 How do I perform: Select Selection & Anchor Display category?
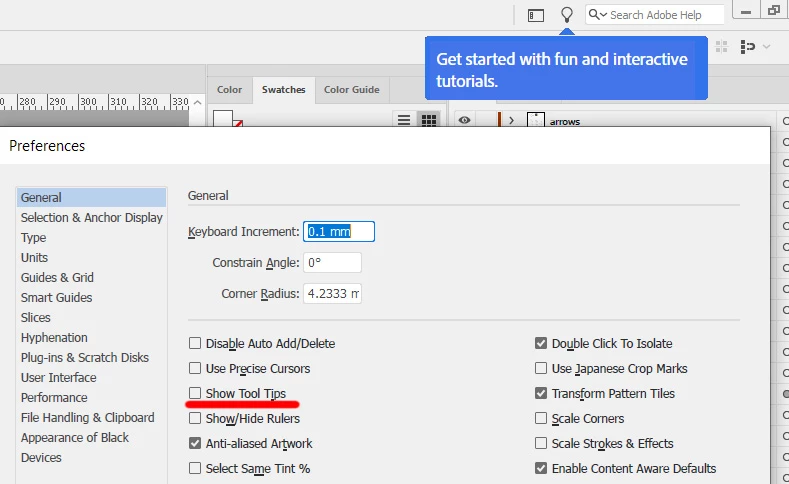point(92,217)
